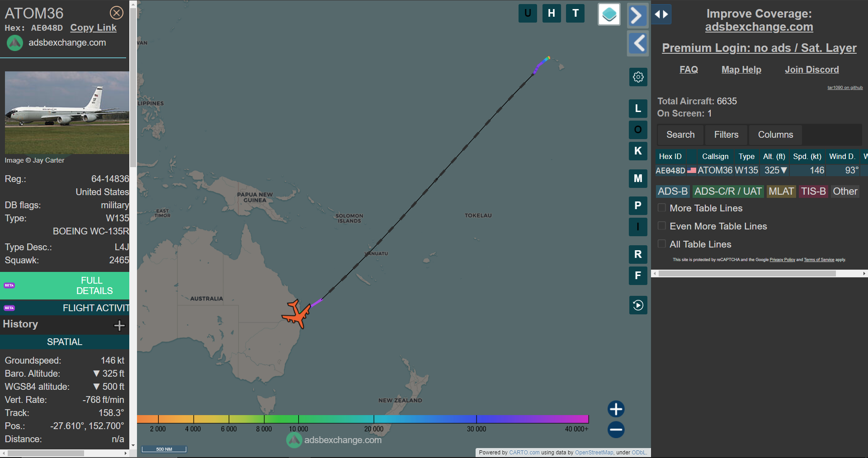Click the K map option button
The width and height of the screenshot is (868, 458).
tap(638, 151)
